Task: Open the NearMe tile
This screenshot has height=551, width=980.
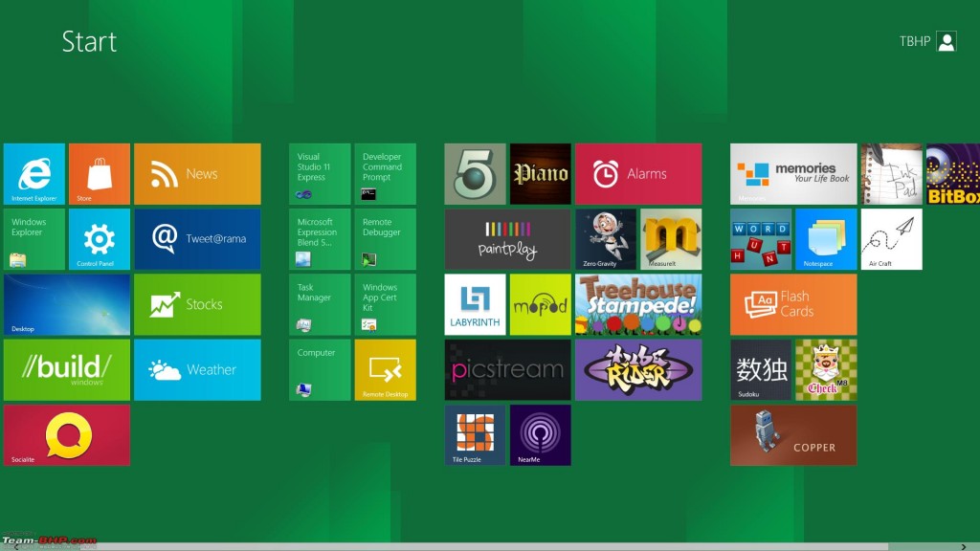Action: (x=541, y=435)
